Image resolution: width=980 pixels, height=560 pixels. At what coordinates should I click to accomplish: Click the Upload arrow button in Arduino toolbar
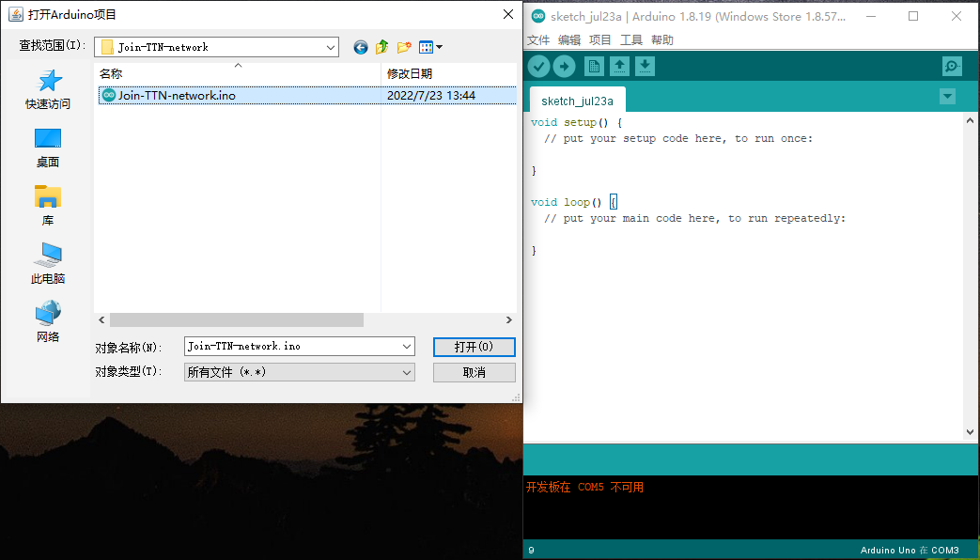(x=564, y=67)
